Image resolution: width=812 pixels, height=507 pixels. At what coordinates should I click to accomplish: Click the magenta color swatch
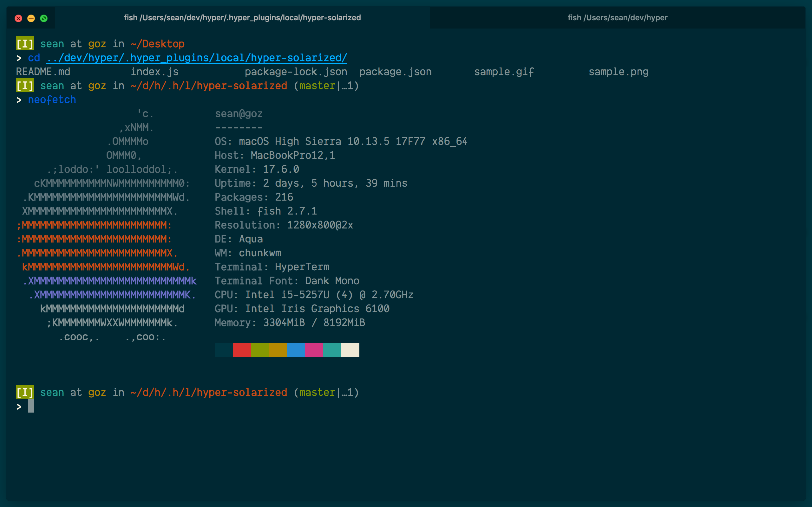tap(314, 350)
